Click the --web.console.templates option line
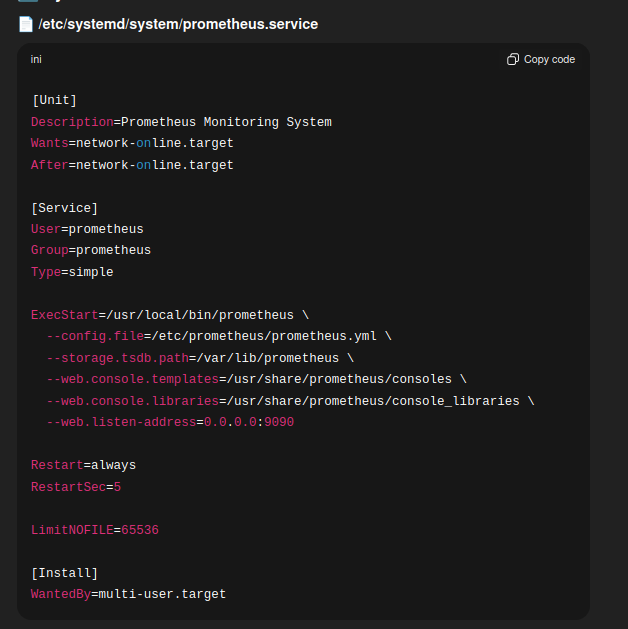This screenshot has height=629, width=628. pos(256,379)
